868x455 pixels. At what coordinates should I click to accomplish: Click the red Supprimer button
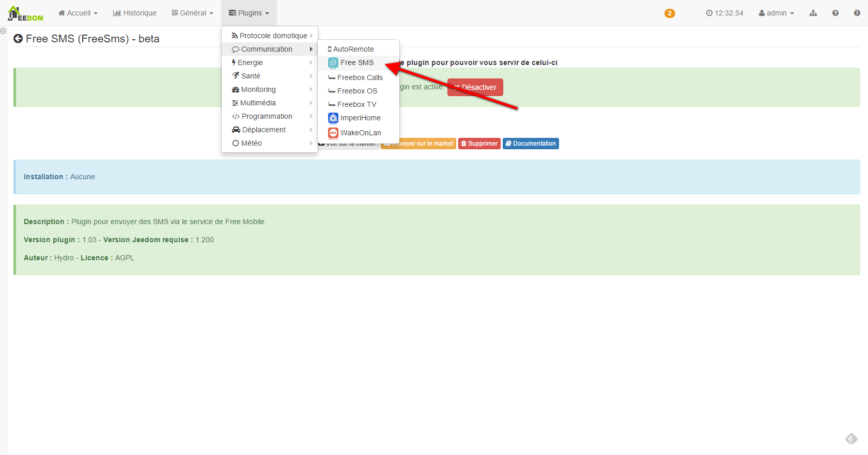coord(479,144)
